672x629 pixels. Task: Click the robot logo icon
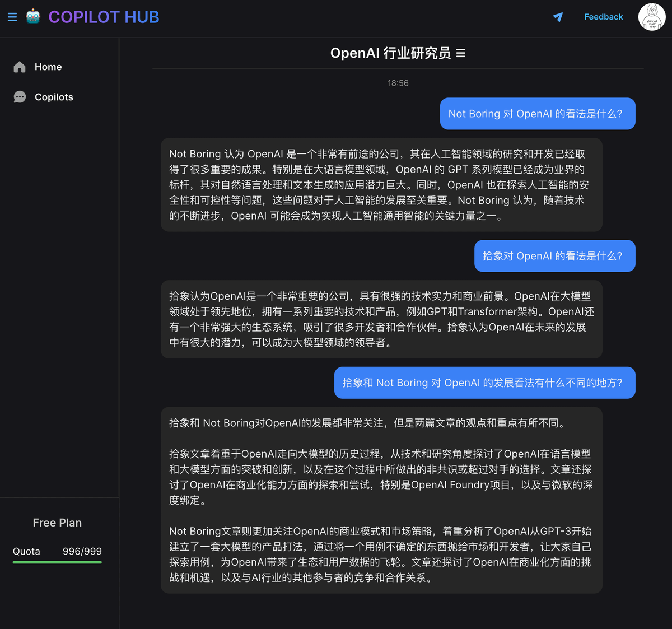pyautogui.click(x=33, y=17)
